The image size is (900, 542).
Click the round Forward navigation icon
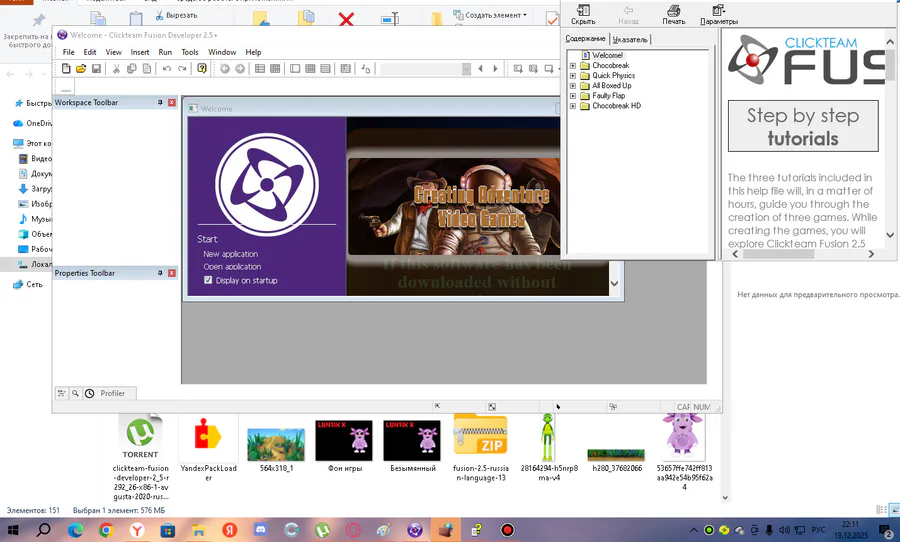point(240,69)
